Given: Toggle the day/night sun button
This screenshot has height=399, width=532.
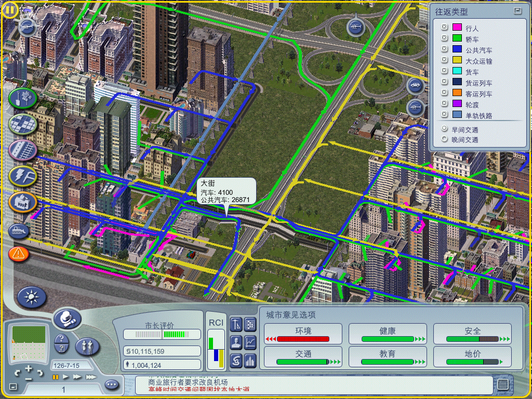Looking at the screenshot, I should point(31,297).
